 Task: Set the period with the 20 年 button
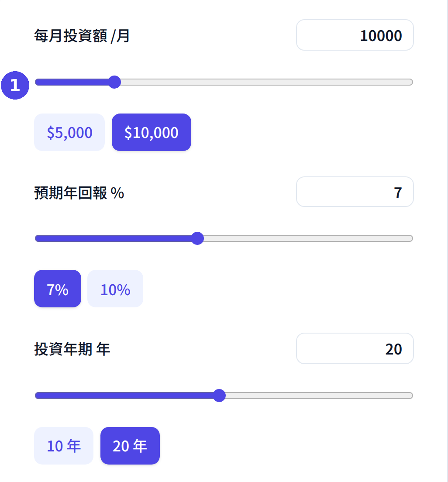click(130, 445)
